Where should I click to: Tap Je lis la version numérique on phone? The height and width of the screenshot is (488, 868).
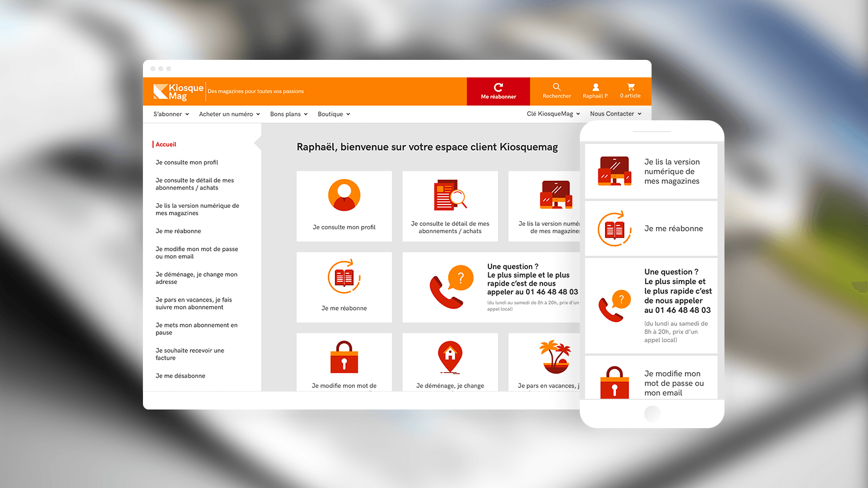pos(672,172)
